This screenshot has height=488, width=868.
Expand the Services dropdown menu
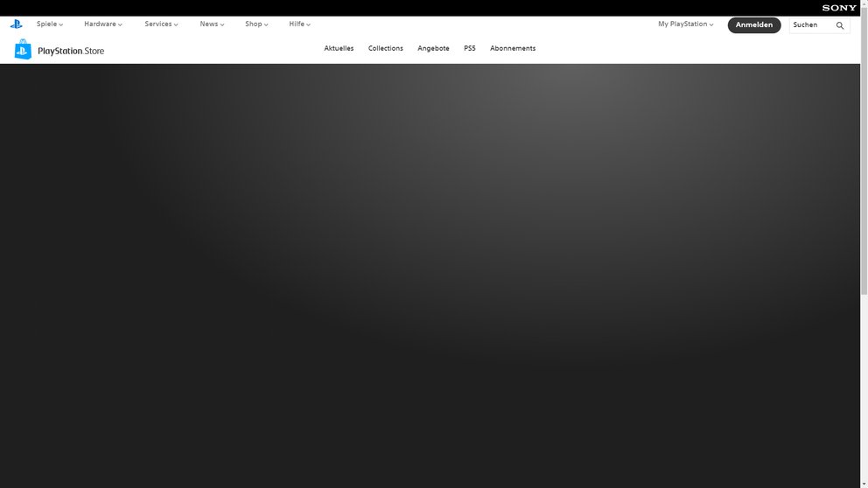pyautogui.click(x=161, y=24)
